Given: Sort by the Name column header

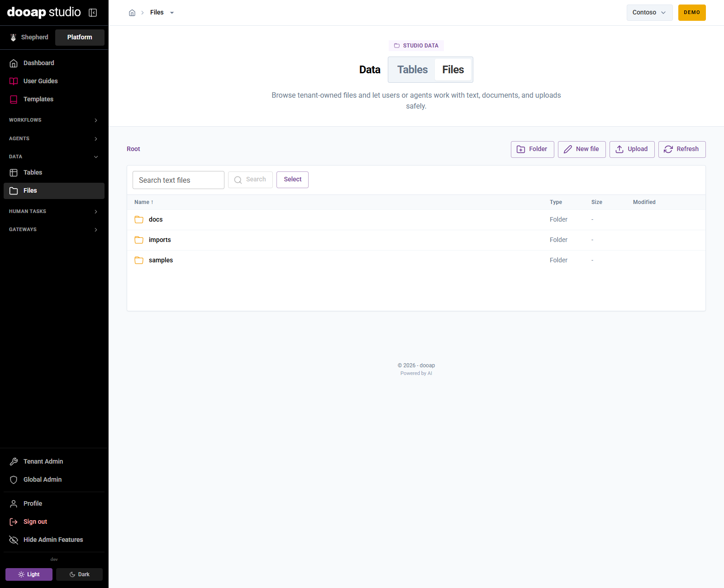Looking at the screenshot, I should click(x=144, y=202).
